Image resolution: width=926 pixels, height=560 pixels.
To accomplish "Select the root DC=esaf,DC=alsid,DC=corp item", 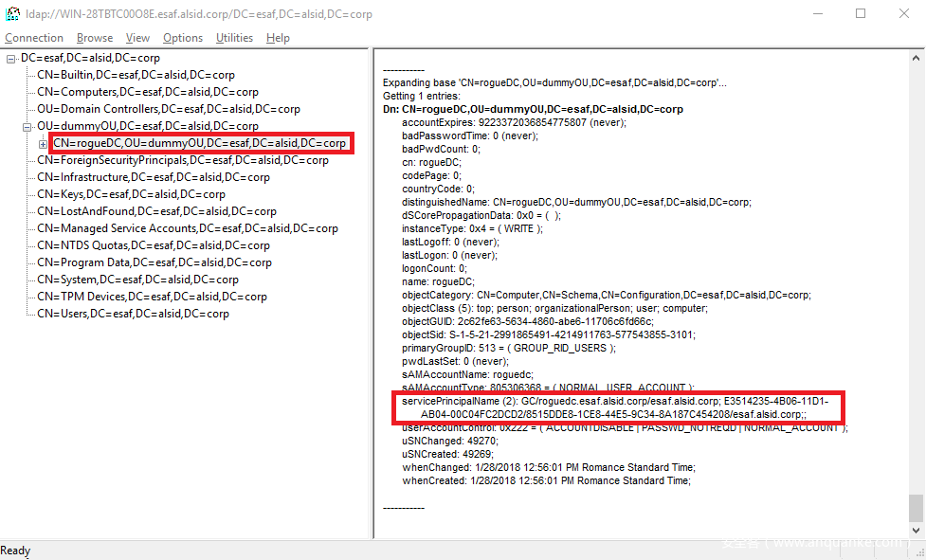I will point(90,58).
